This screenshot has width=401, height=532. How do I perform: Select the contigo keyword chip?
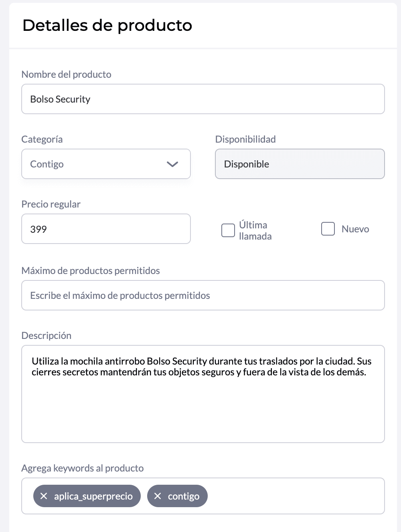click(177, 496)
